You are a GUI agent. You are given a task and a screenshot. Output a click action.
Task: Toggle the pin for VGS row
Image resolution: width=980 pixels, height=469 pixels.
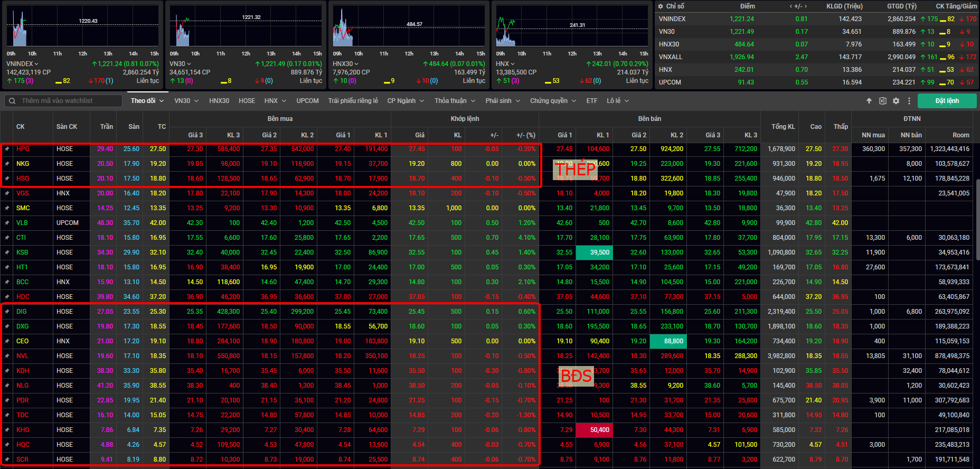[7, 193]
